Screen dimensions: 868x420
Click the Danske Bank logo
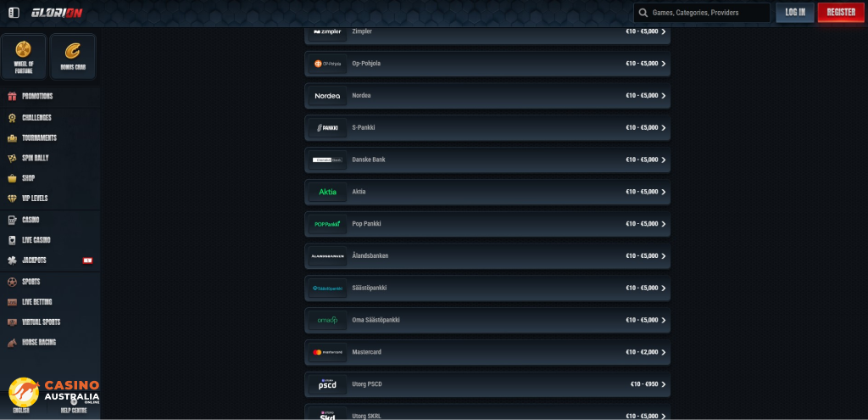click(328, 160)
